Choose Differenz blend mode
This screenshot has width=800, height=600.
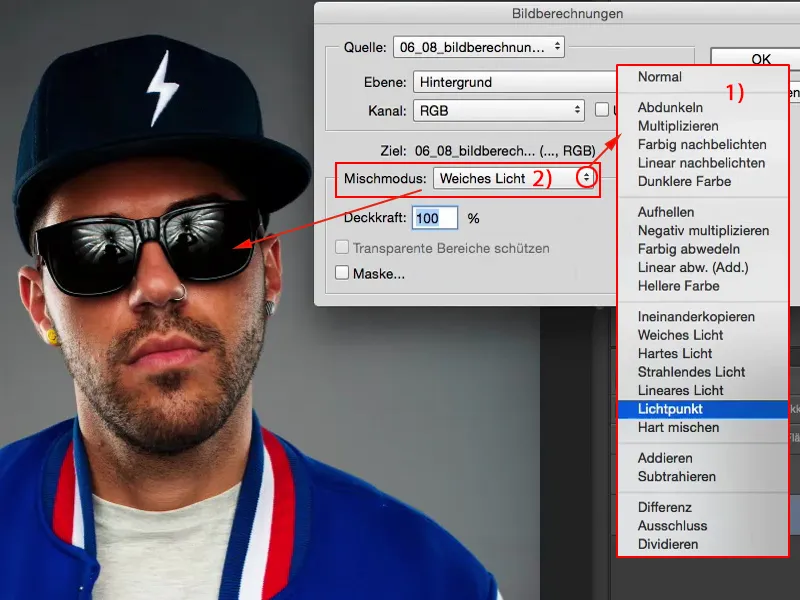[x=664, y=507]
